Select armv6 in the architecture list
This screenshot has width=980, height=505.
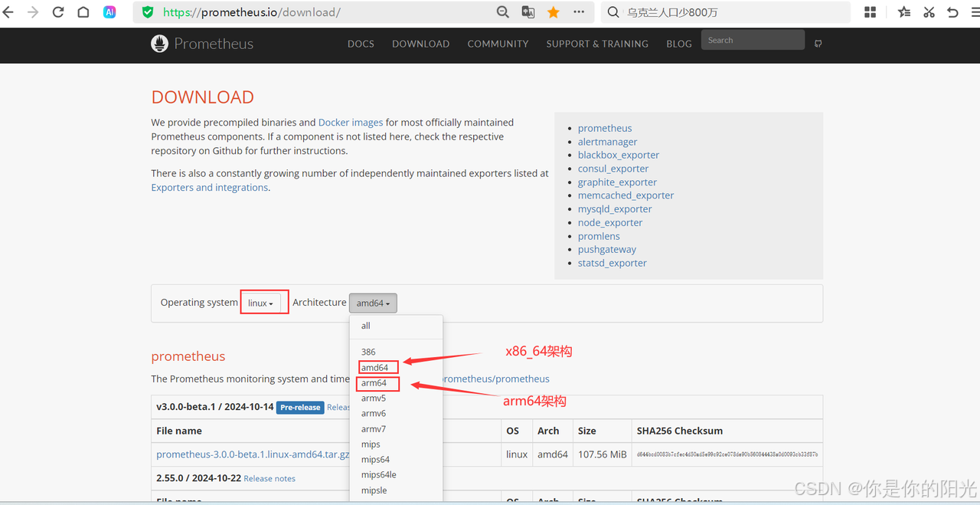[x=396, y=414]
